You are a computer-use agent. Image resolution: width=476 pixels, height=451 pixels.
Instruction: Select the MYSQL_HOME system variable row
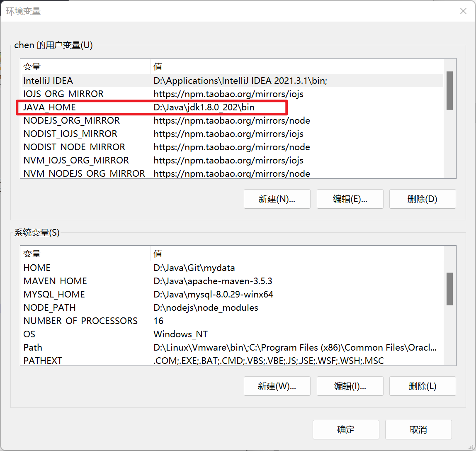(x=233, y=294)
